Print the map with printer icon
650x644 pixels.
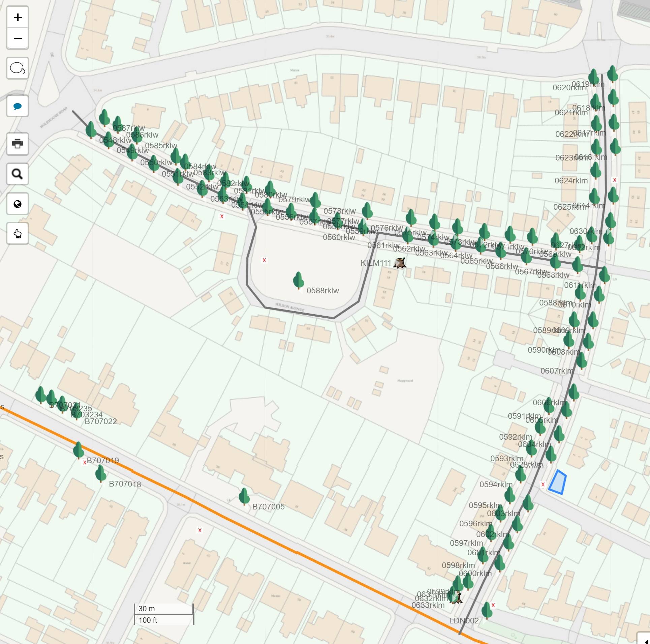pyautogui.click(x=18, y=144)
